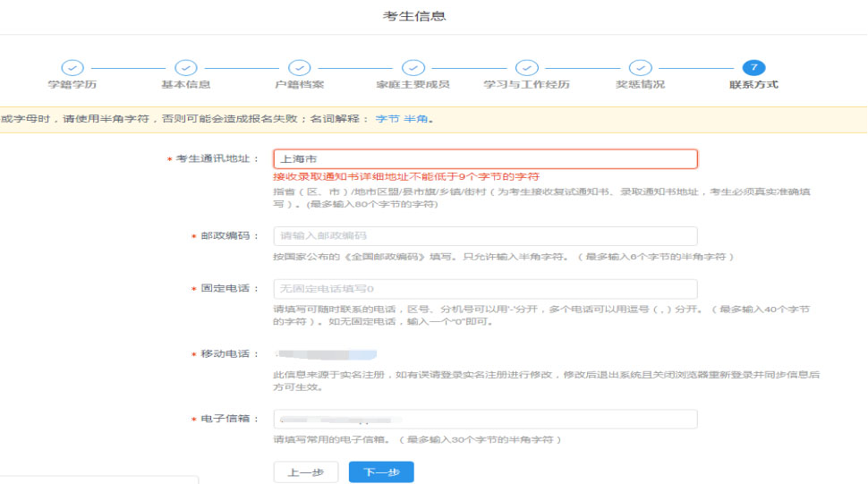Click the 学籍学历 step label
Viewport: 868px width, 484px height.
point(72,85)
